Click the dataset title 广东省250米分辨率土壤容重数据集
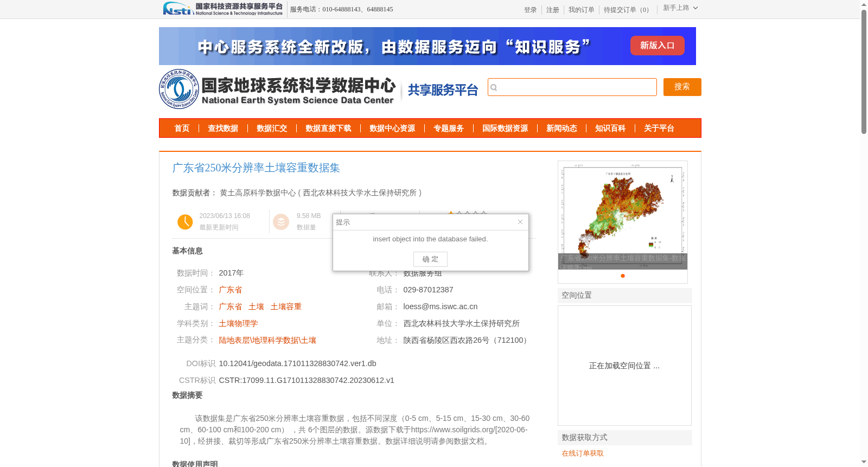 (x=256, y=168)
